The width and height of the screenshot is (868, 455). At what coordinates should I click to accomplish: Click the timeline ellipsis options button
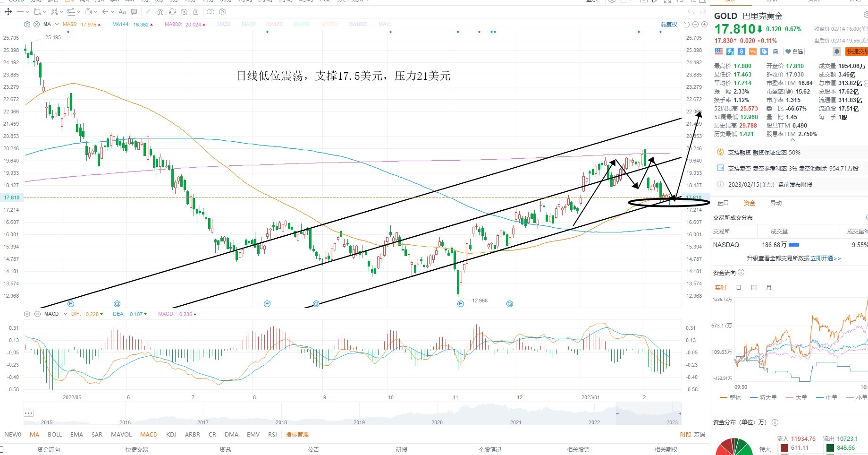click(x=28, y=413)
